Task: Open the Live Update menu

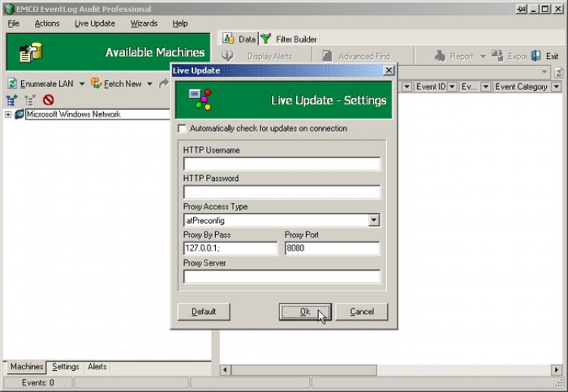Action: (95, 23)
